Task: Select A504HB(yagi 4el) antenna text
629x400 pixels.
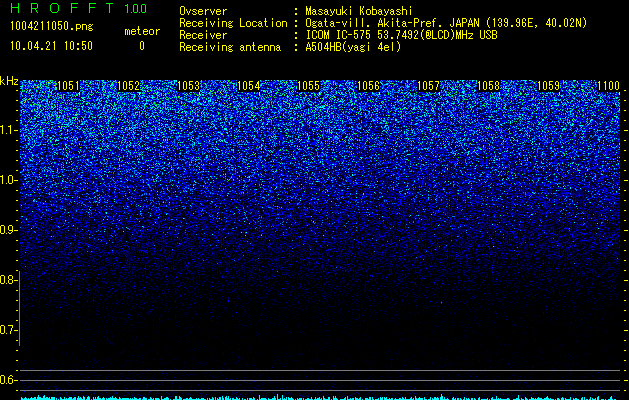Action: point(353,47)
